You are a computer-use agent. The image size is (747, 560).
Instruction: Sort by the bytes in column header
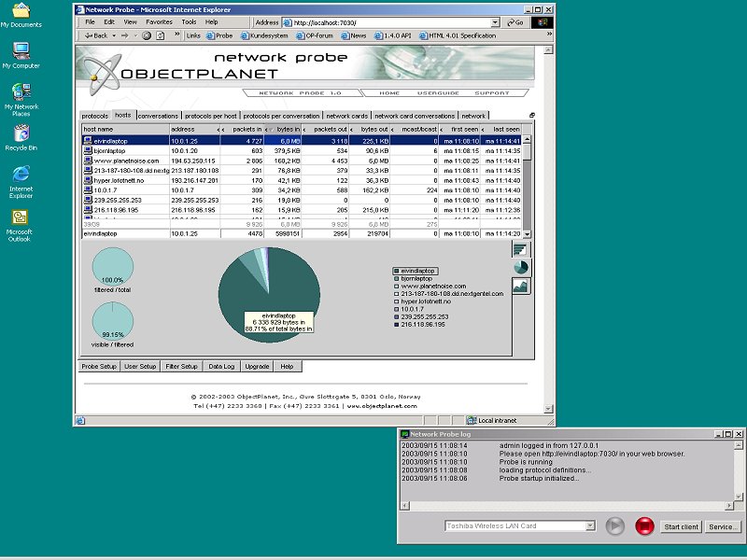[x=285, y=129]
